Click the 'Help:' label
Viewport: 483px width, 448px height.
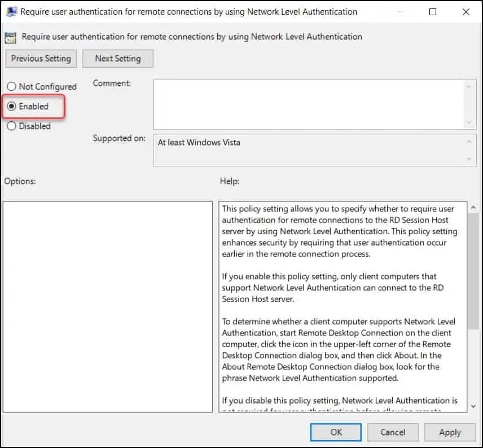pos(230,181)
